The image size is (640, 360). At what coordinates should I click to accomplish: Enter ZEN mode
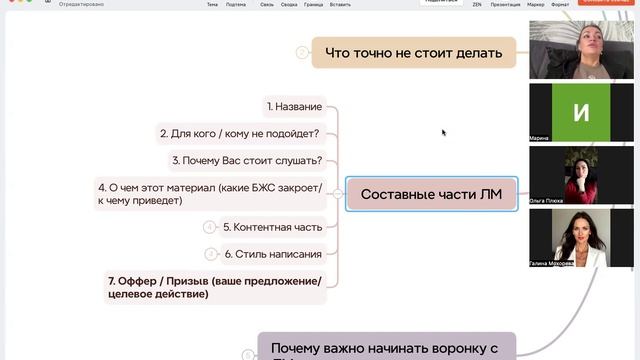[x=477, y=4]
